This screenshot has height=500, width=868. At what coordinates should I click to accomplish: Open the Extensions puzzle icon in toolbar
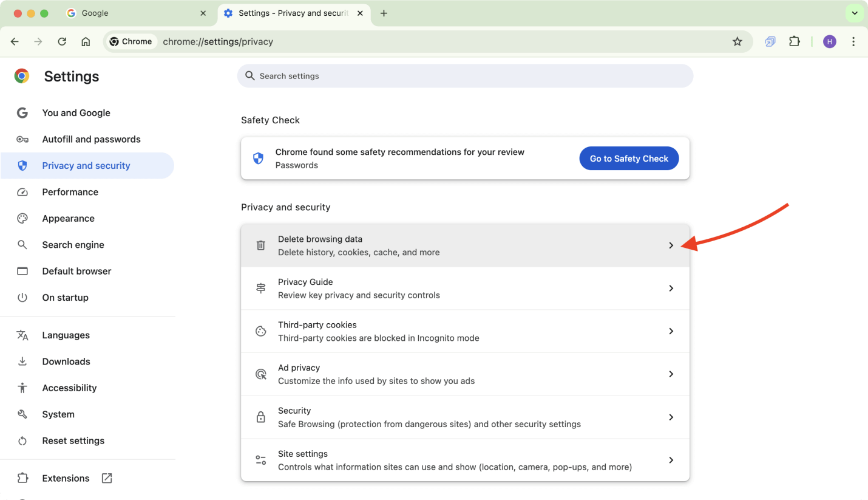[x=794, y=42]
